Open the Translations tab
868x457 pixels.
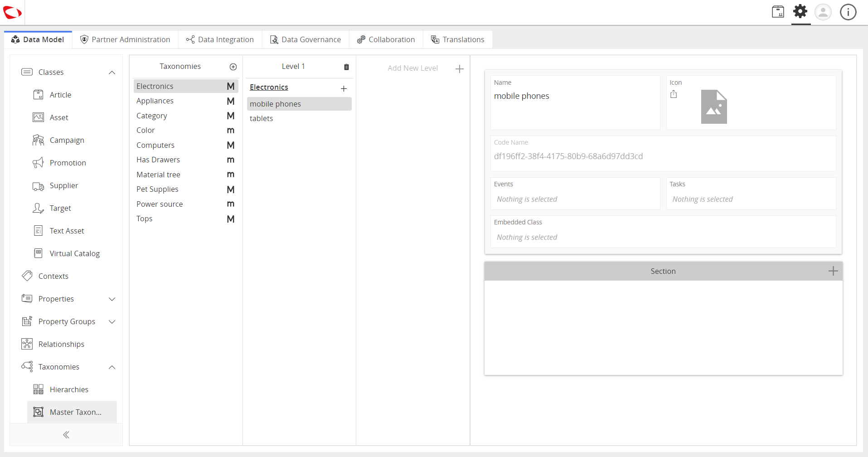(458, 40)
